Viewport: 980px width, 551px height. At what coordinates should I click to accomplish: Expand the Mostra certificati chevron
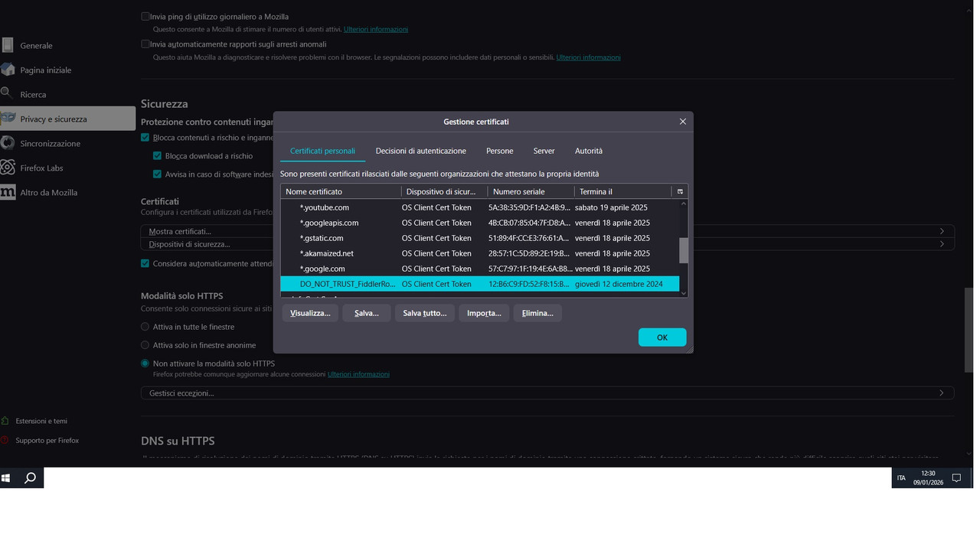942,231
